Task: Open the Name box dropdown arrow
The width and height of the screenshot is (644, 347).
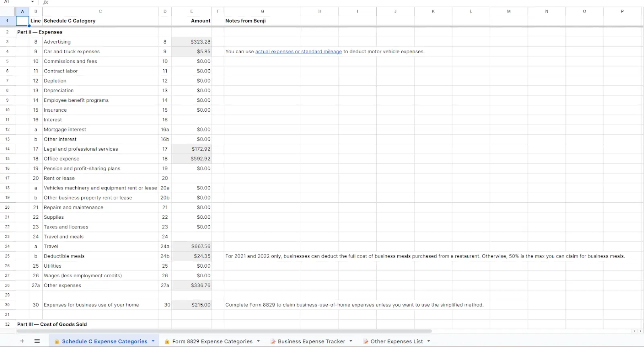Action: [33, 2]
